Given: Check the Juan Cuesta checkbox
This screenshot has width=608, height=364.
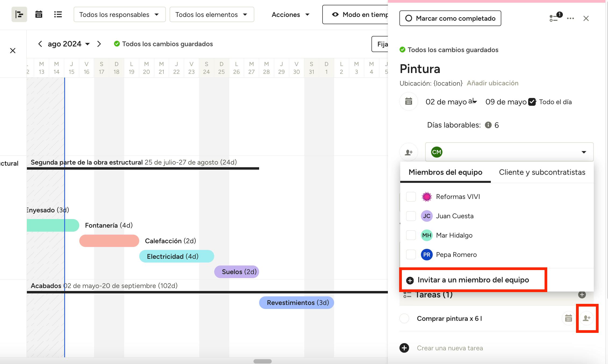Looking at the screenshot, I should point(411,216).
